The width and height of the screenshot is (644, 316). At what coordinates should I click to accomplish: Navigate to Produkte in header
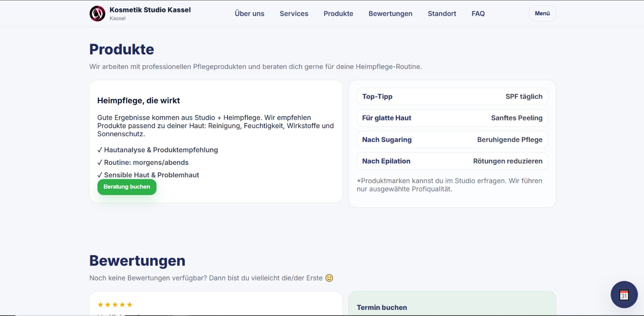(338, 14)
